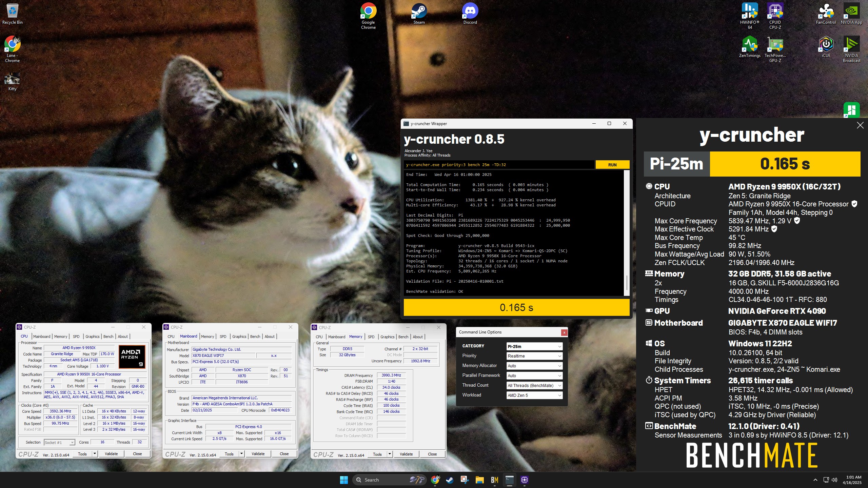Click the BenchMate BM taskbar icon
The width and height of the screenshot is (868, 488).
point(494,480)
